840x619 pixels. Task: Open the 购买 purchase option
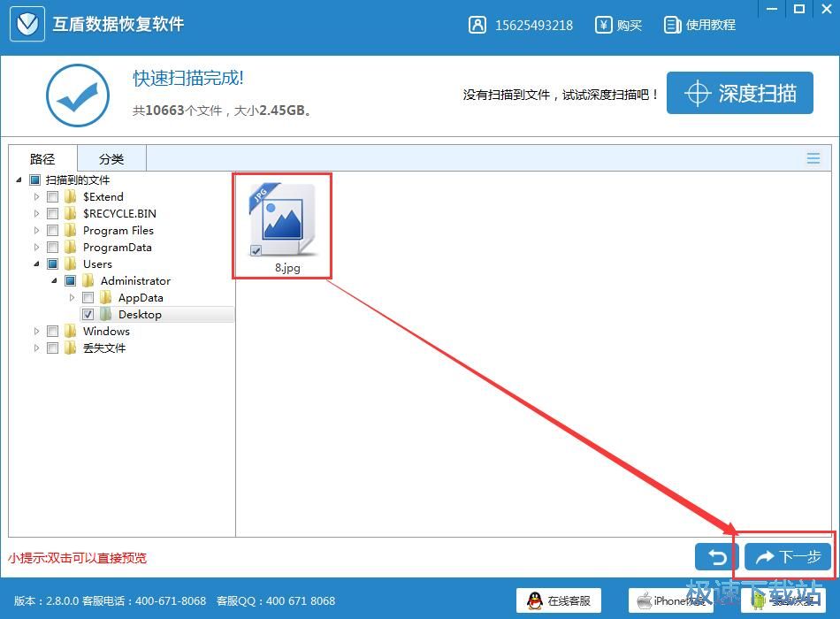618,25
